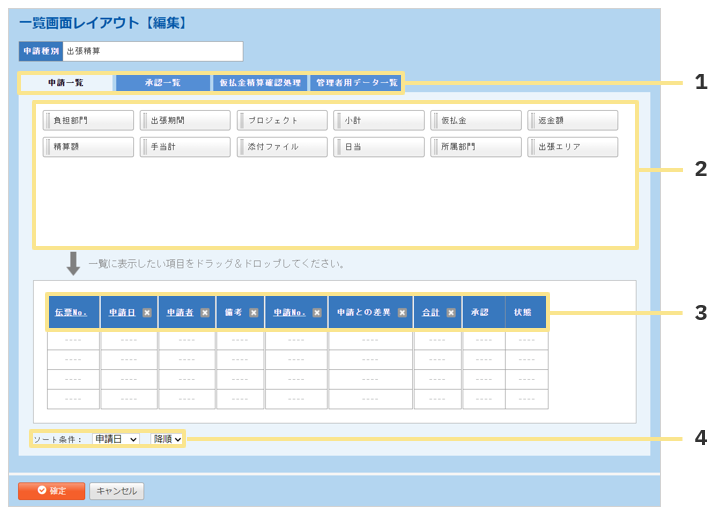722x520 pixels.
Task: Remove the 申請との差異 column via X icon
Action: [x=402, y=313]
